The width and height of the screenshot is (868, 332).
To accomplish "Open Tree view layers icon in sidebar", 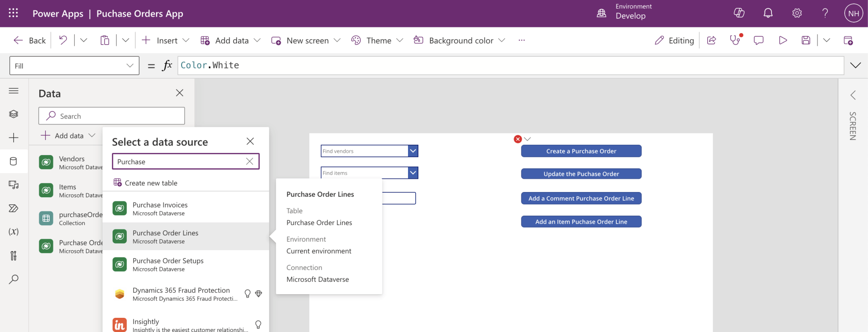I will [14, 114].
